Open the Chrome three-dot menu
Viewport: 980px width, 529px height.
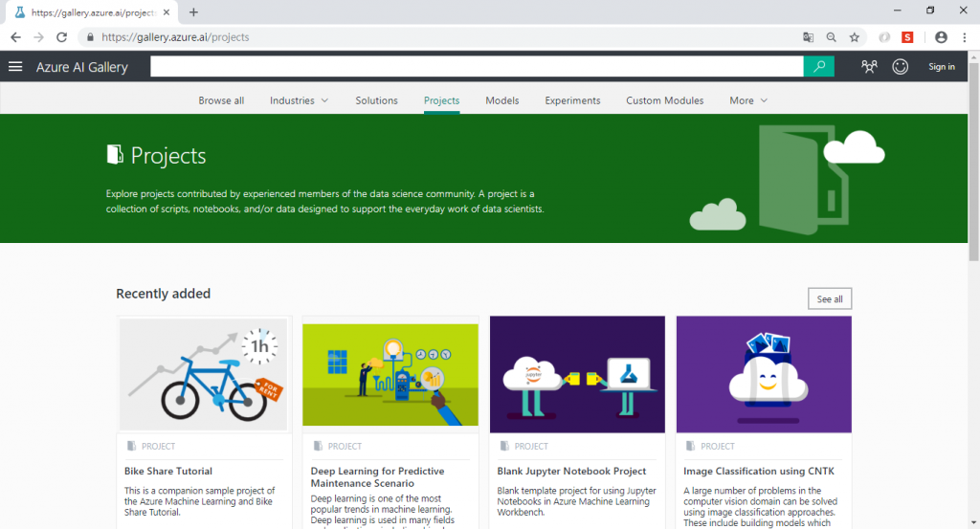[x=965, y=37]
